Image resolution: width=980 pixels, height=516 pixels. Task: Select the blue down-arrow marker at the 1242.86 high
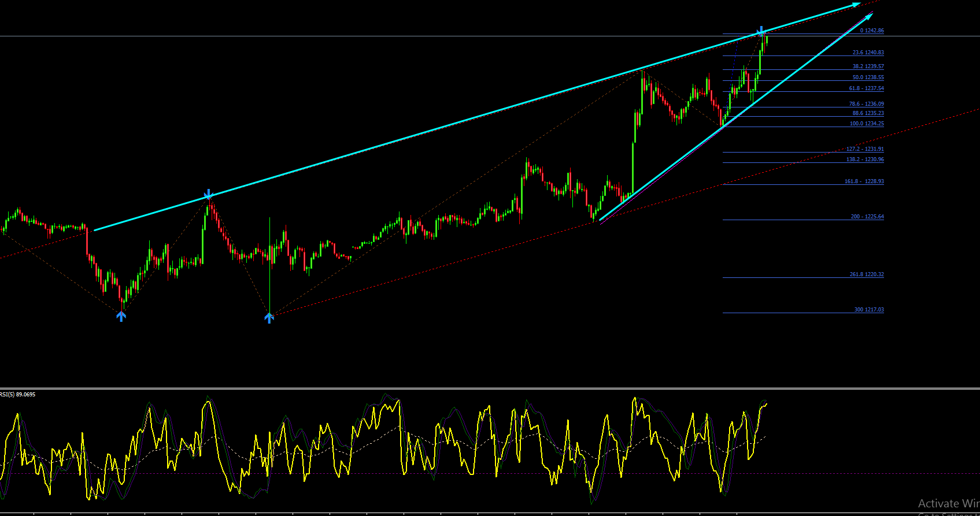[761, 31]
